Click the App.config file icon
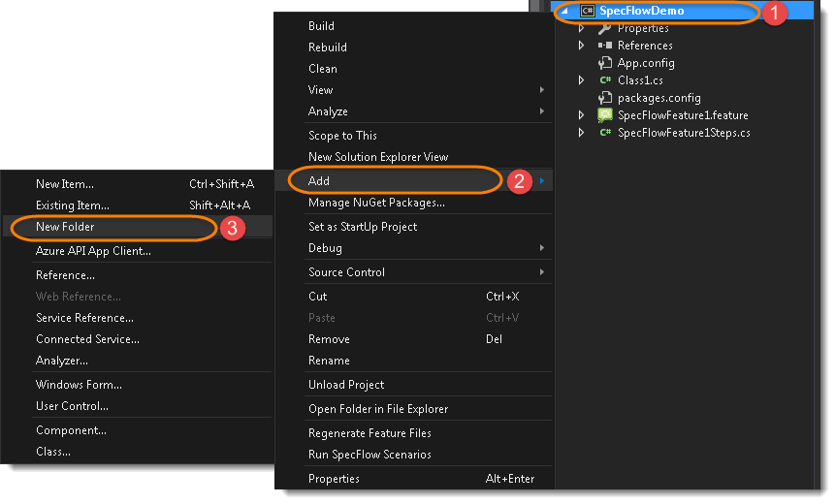This screenshot has height=504, width=835. (x=605, y=63)
